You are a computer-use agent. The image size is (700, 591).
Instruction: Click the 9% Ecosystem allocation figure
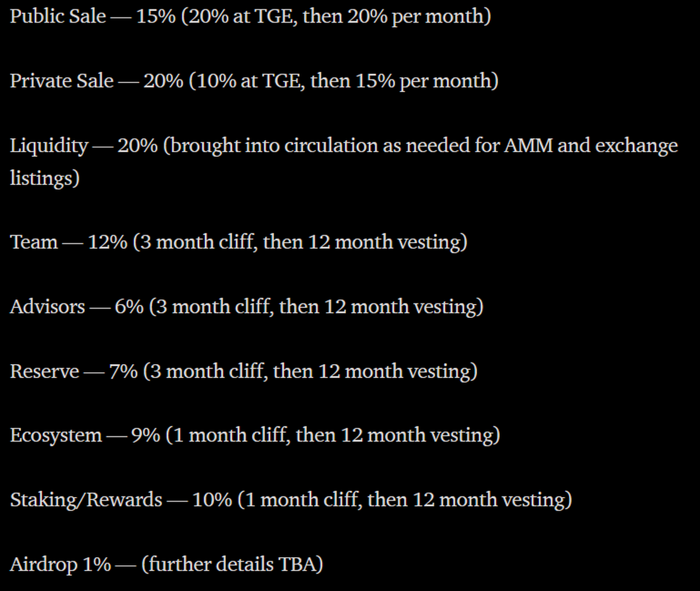[x=145, y=435]
